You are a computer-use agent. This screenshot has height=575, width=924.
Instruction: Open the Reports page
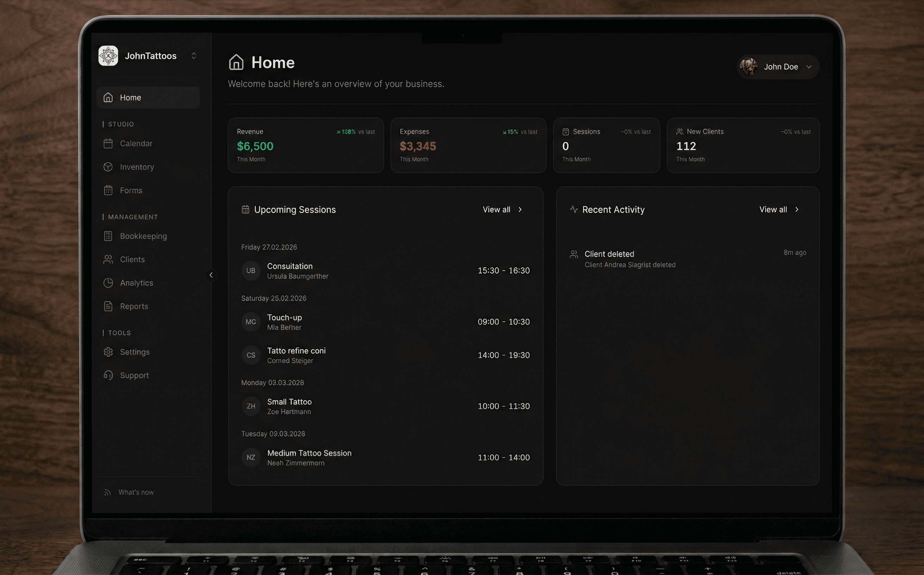point(134,306)
